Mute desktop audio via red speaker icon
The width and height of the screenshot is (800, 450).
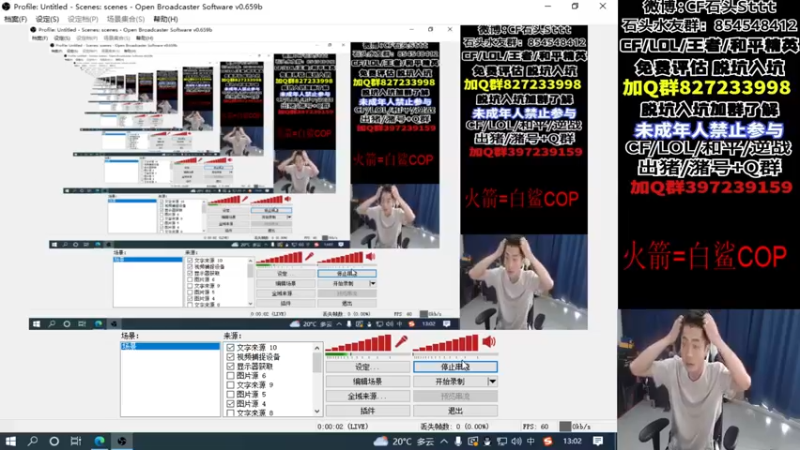(x=489, y=341)
